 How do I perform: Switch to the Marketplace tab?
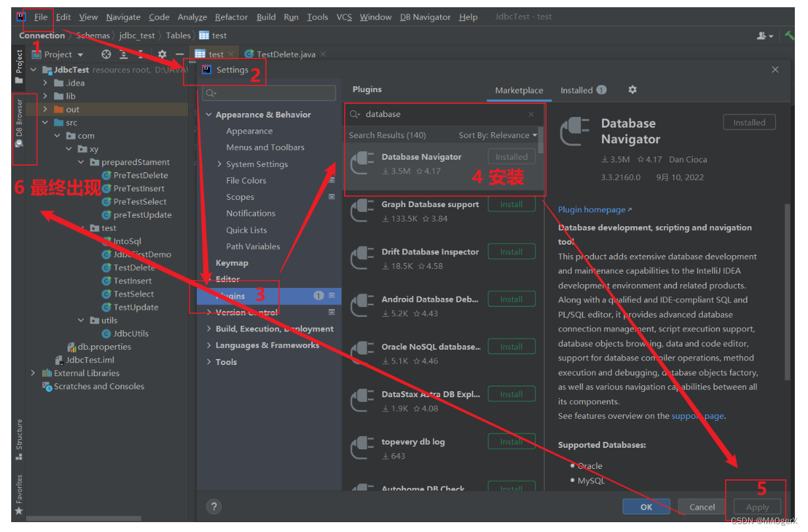519,90
